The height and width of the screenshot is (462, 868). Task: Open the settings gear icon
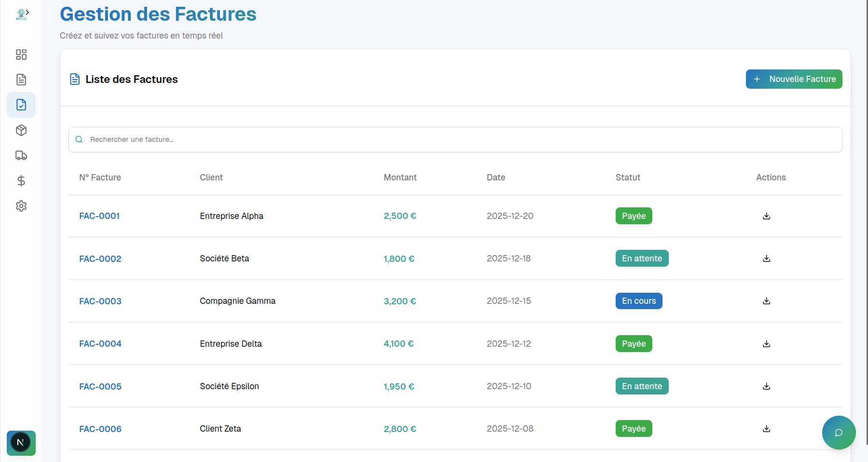click(x=21, y=206)
